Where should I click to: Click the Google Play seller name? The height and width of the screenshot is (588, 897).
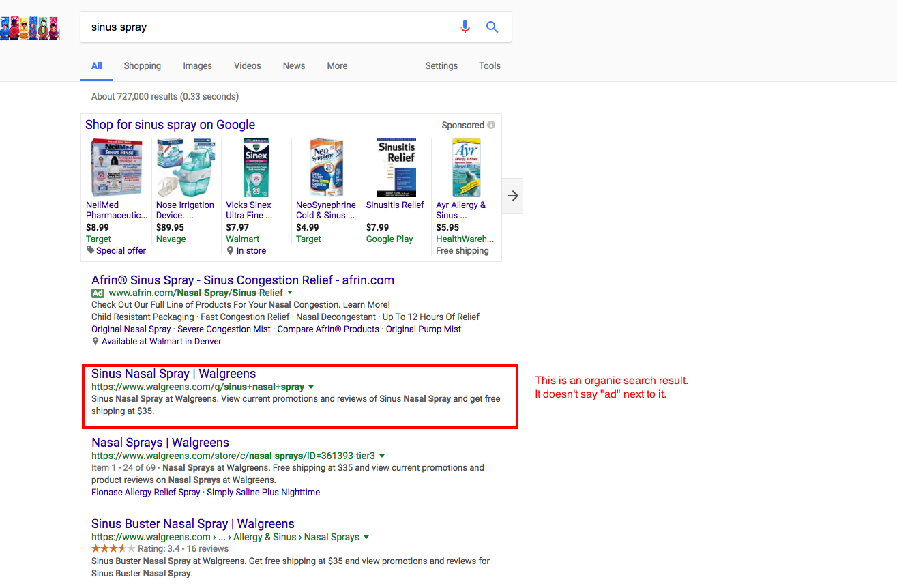click(x=389, y=239)
